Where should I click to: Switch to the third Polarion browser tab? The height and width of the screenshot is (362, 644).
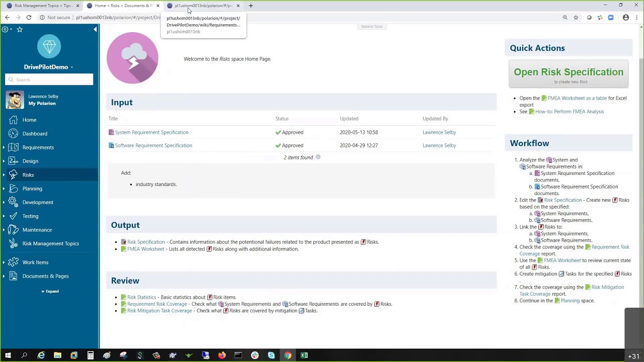(203, 6)
